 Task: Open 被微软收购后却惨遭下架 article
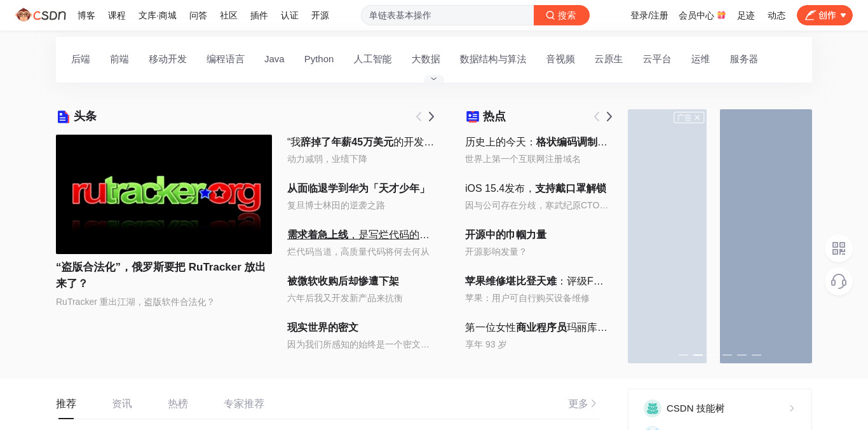[343, 281]
